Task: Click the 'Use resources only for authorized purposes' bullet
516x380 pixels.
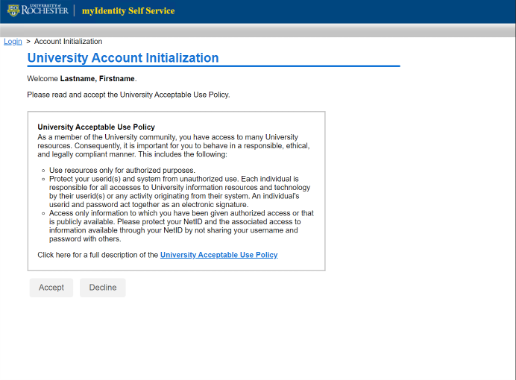Action: coord(122,170)
